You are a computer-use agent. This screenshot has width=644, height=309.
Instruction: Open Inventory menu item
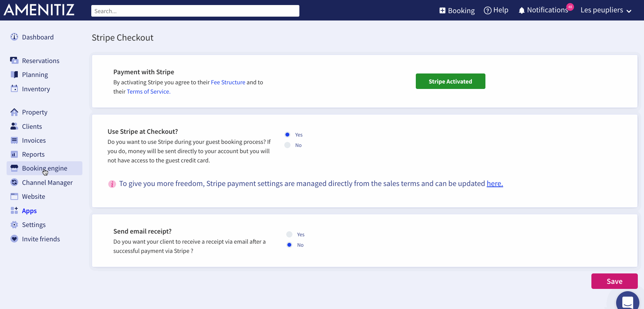(x=36, y=89)
